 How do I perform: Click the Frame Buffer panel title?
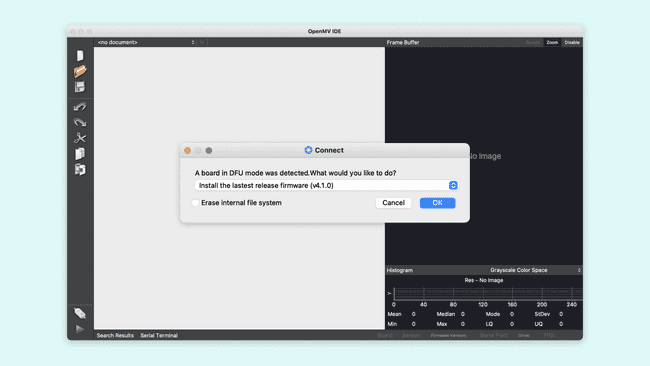(x=403, y=42)
